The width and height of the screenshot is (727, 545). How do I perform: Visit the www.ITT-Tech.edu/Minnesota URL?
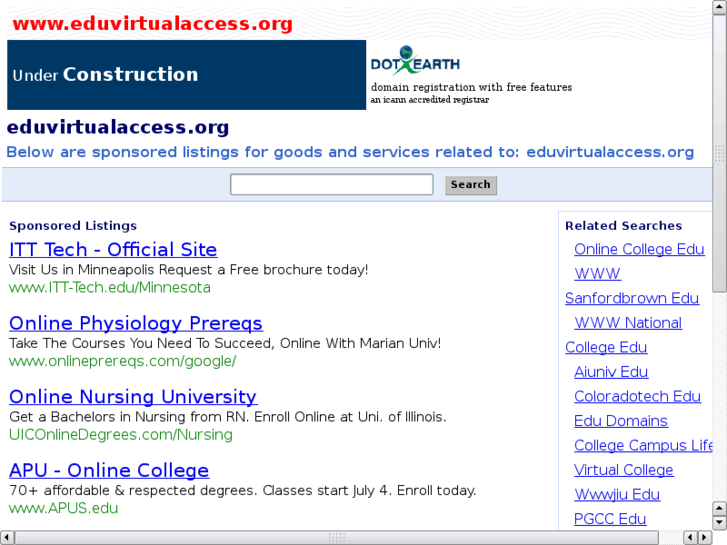point(109,288)
